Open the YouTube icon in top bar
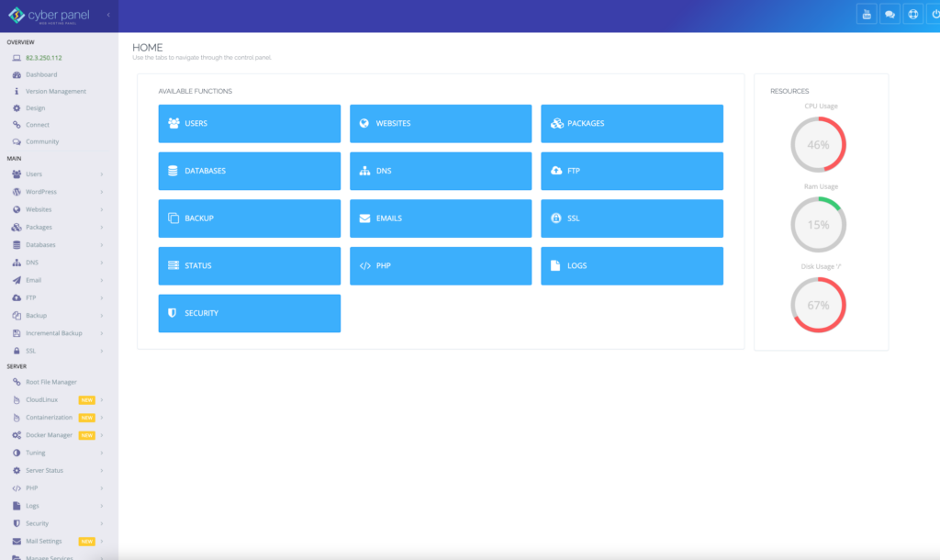The width and height of the screenshot is (940, 560). pos(867,15)
